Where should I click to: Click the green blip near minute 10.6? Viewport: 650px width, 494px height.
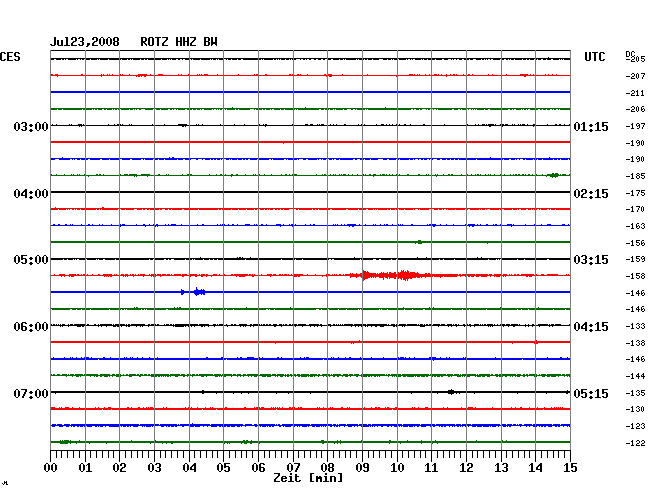(x=419, y=242)
